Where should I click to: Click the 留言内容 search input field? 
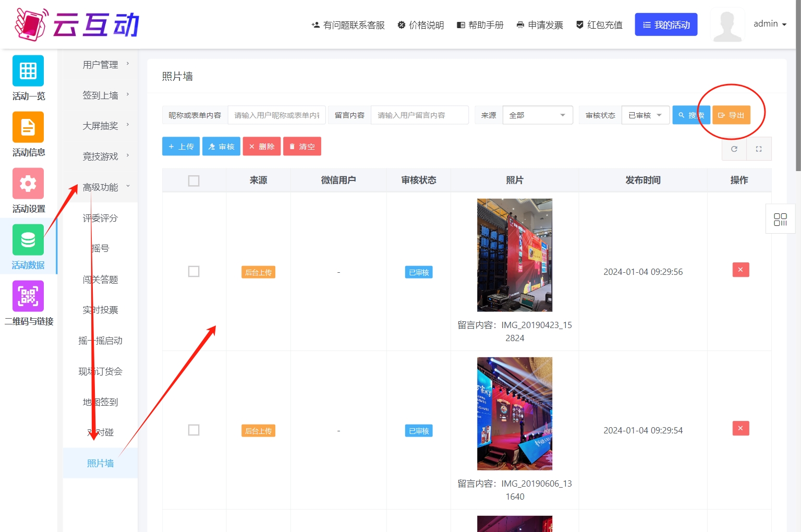point(419,115)
